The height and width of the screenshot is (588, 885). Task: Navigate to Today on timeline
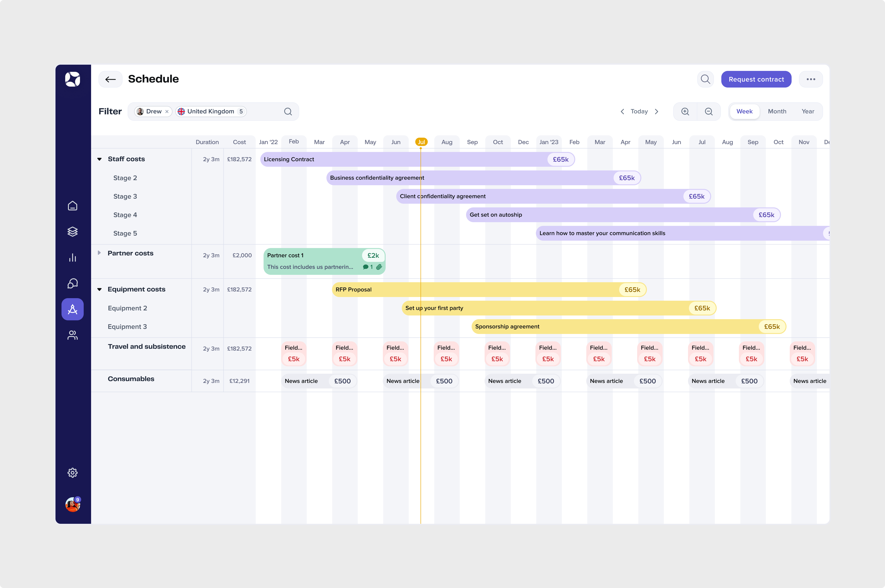(639, 111)
